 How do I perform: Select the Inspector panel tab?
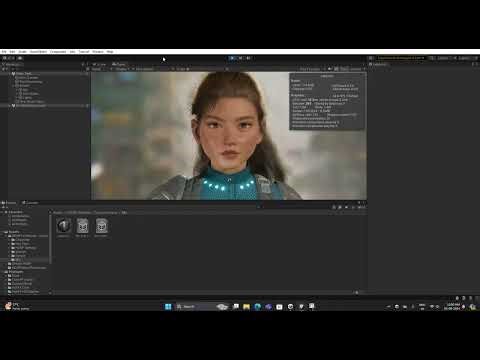pos(378,64)
